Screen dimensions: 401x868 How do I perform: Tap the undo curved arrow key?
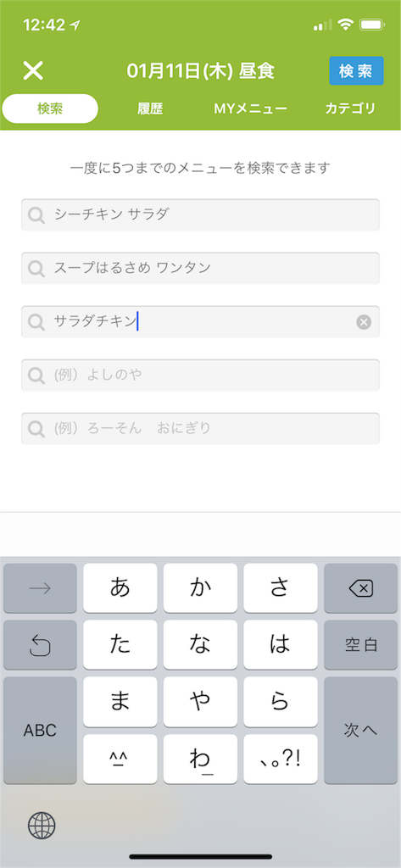[x=40, y=645]
